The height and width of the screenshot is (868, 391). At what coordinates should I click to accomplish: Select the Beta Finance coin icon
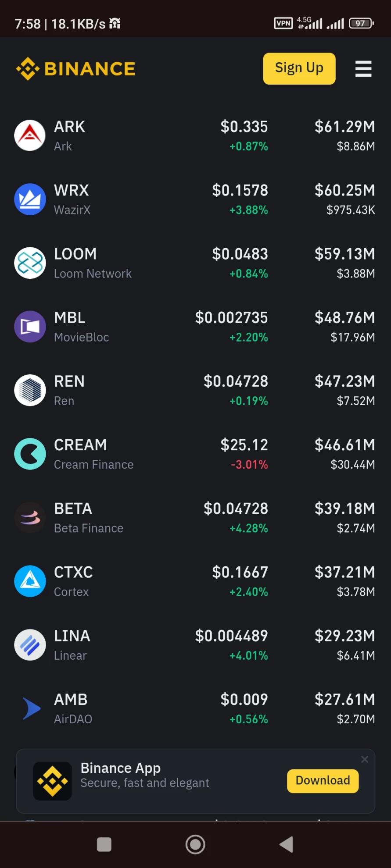(x=30, y=517)
